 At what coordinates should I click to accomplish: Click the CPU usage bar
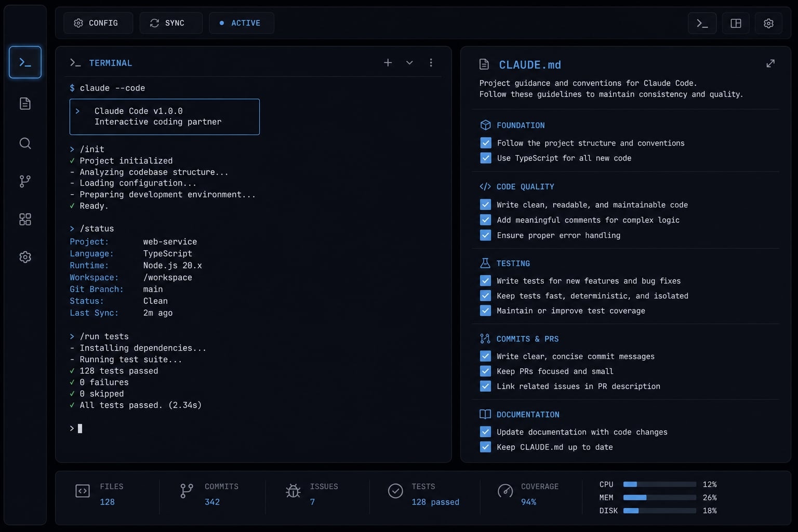[x=660, y=484]
